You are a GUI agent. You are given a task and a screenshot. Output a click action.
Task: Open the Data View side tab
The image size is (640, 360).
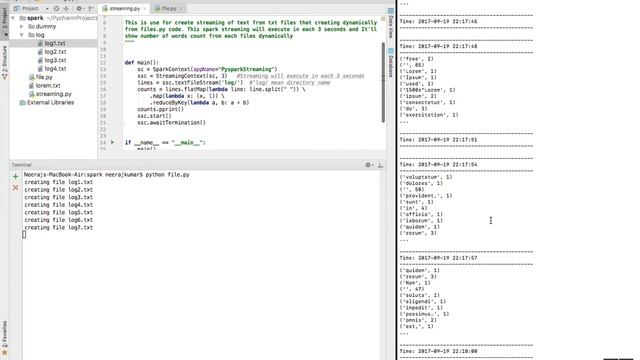click(x=391, y=24)
